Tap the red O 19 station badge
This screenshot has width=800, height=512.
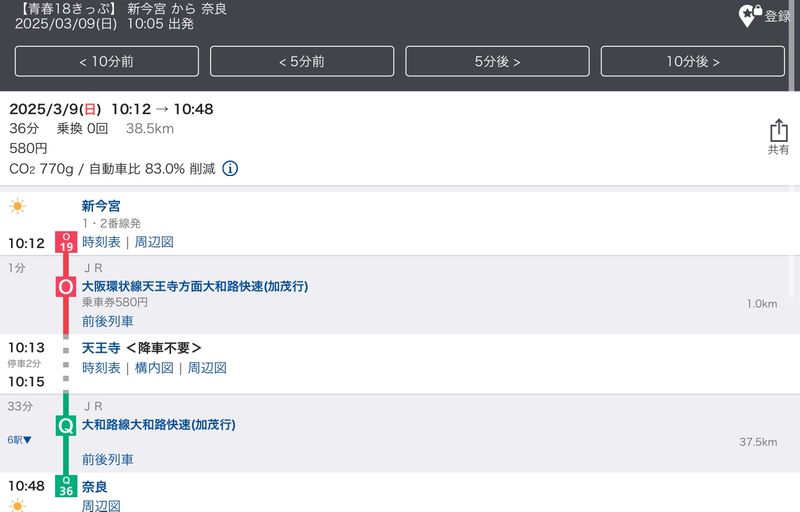pos(66,242)
